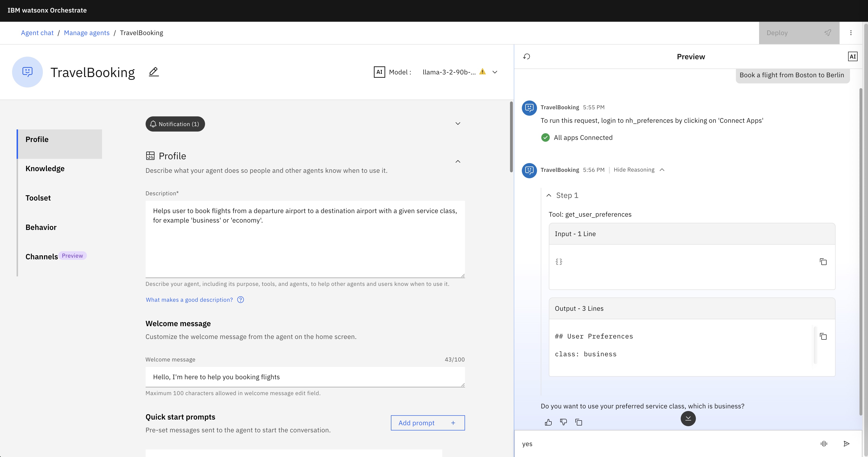This screenshot has width=868, height=457.
Task: Collapse the Profile section chevron
Action: click(458, 162)
